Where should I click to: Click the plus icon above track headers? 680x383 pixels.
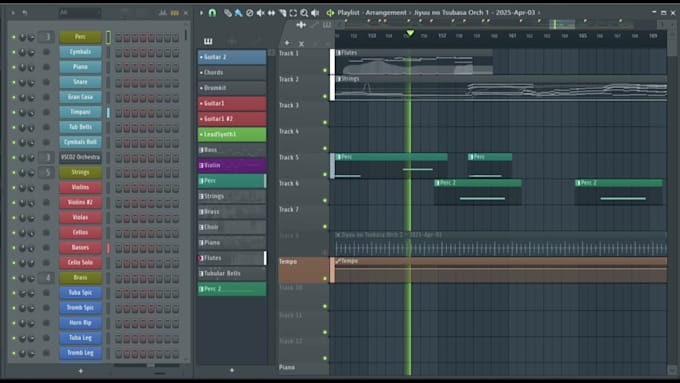tap(287, 43)
